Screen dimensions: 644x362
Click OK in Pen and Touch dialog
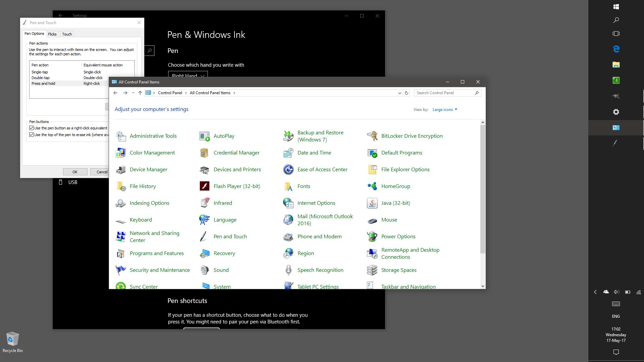(x=75, y=172)
